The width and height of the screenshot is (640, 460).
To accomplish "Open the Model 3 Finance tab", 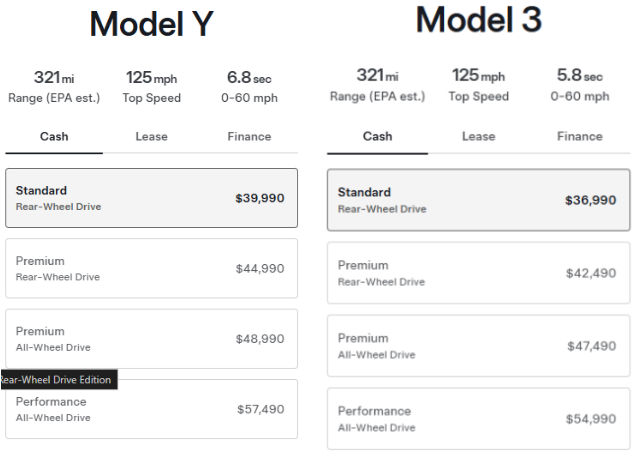I will click(x=579, y=136).
